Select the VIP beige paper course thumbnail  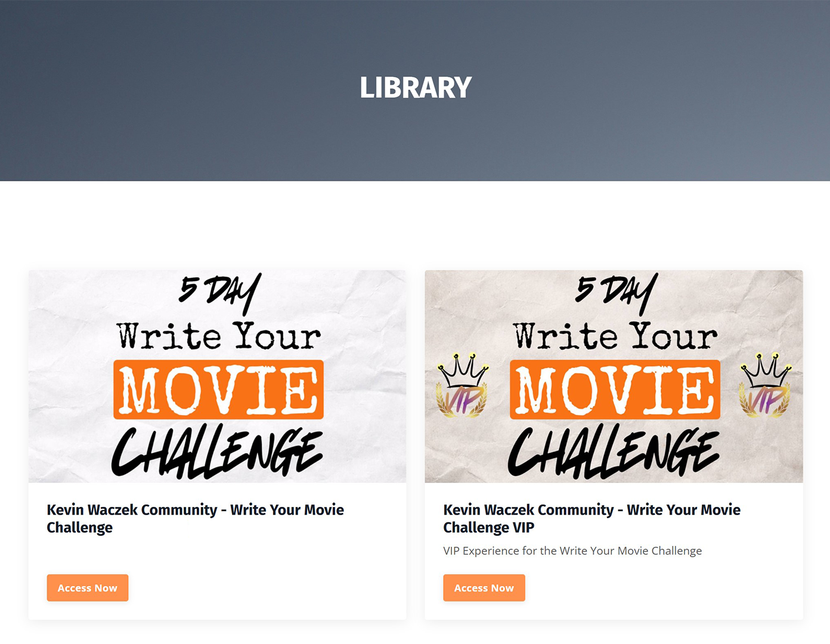click(614, 376)
